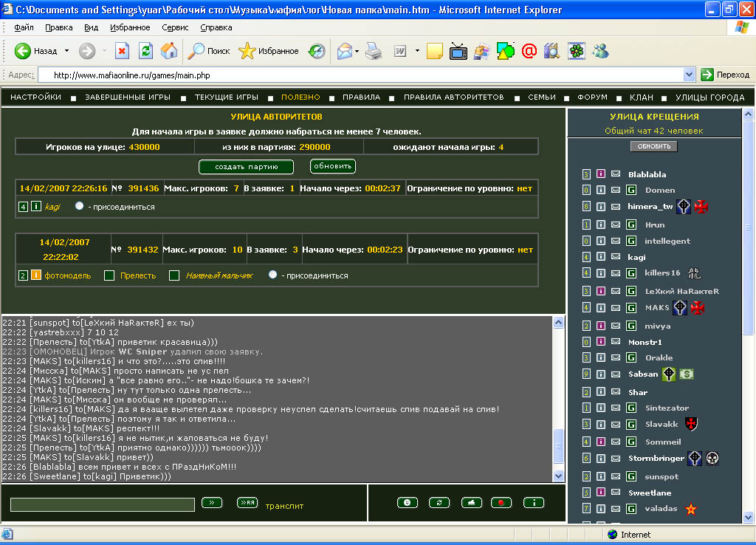The height and width of the screenshot is (545, 756).
Task: Open the smiley picker in chat toolbar
Action: tap(408, 503)
